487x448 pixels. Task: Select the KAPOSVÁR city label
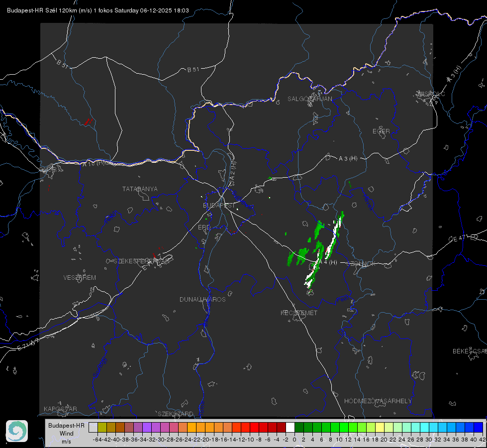pos(60,409)
